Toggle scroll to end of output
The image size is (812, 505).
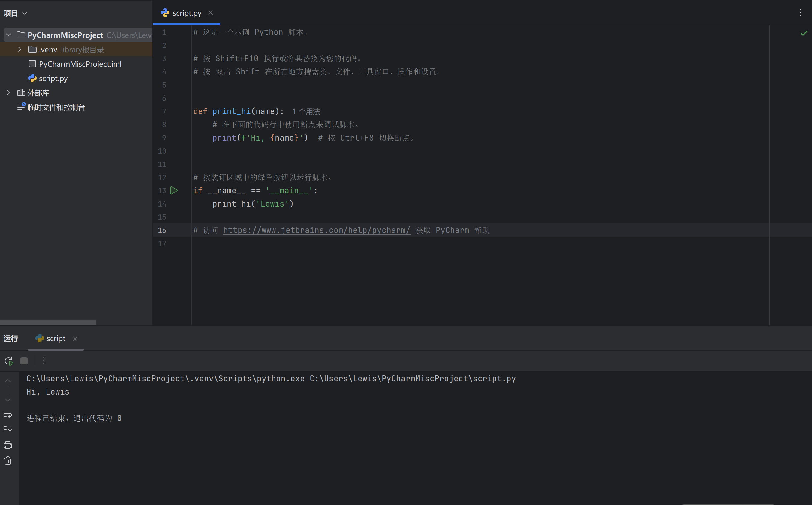point(8,429)
